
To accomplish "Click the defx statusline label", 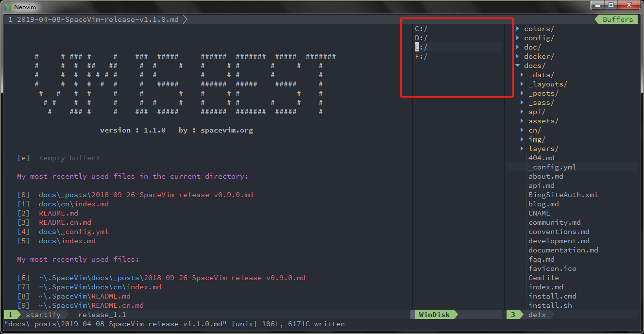I will coord(537,315).
